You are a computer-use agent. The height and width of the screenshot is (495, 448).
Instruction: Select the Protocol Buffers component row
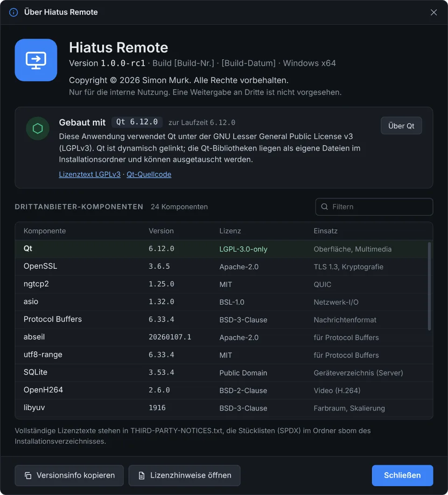click(x=224, y=320)
